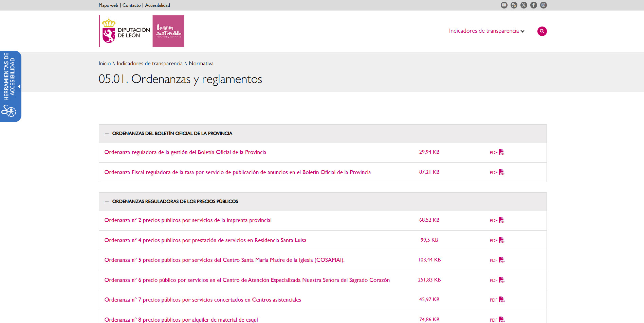644x323 pixels.
Task: Open Indicadores de transparencia dropdown menu
Action: [486, 31]
